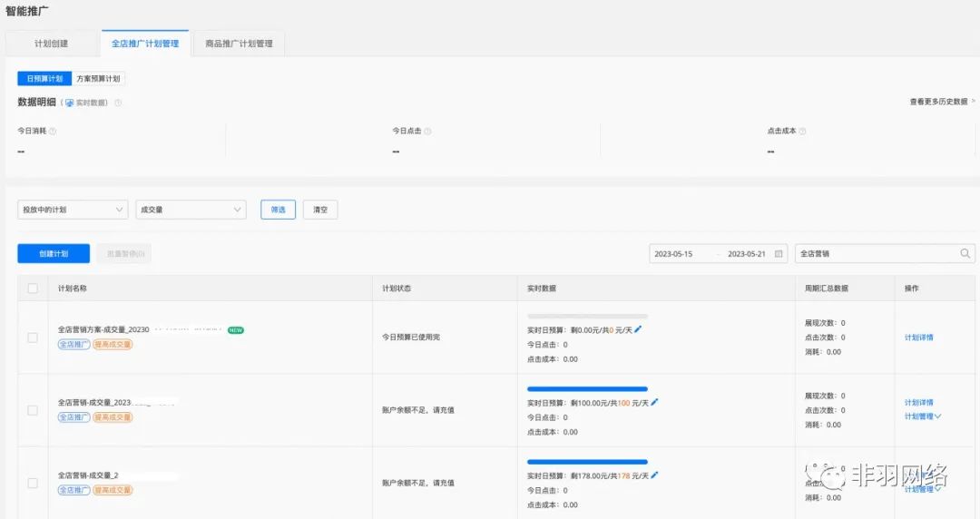Image resolution: width=980 pixels, height=519 pixels.
Task: Open the date range calendar icon
Action: 779,254
